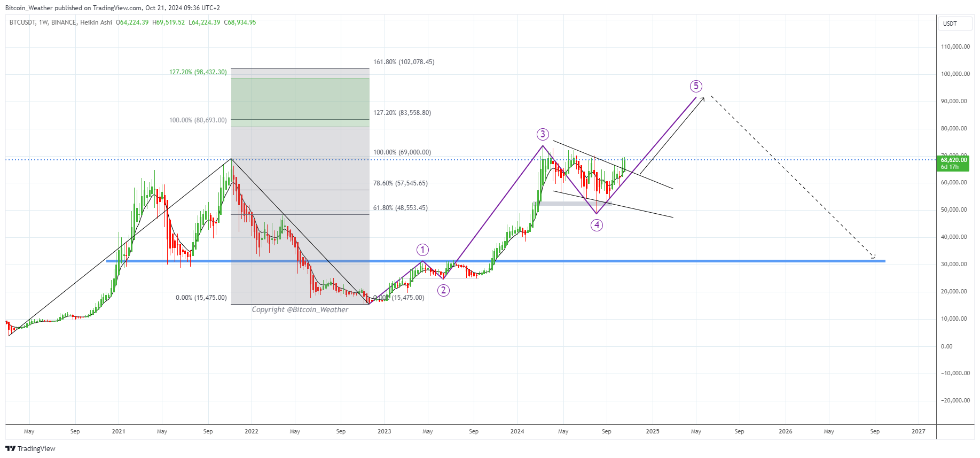Viewport: 980px width, 458px height.
Task: Click the TradingView logo icon
Action: click(11, 448)
